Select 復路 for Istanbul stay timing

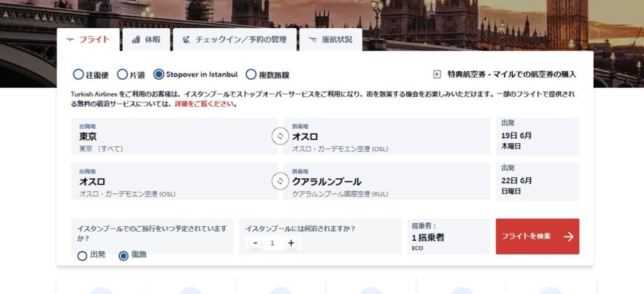(124, 256)
